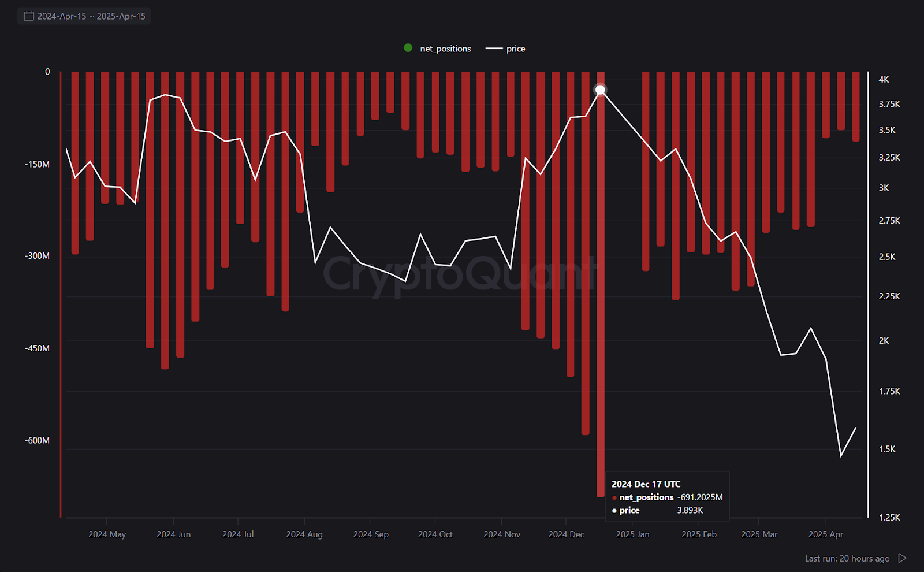Click the 2024 Oct axis label
This screenshot has height=572, width=924.
click(435, 534)
